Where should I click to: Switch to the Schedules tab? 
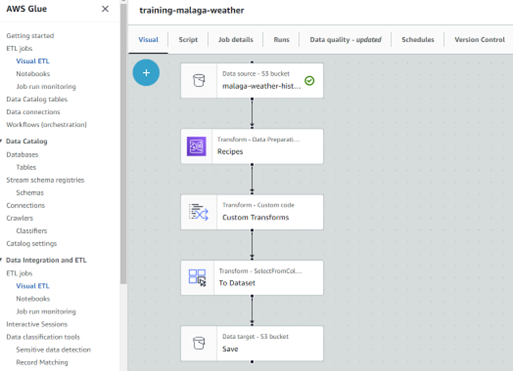(418, 40)
